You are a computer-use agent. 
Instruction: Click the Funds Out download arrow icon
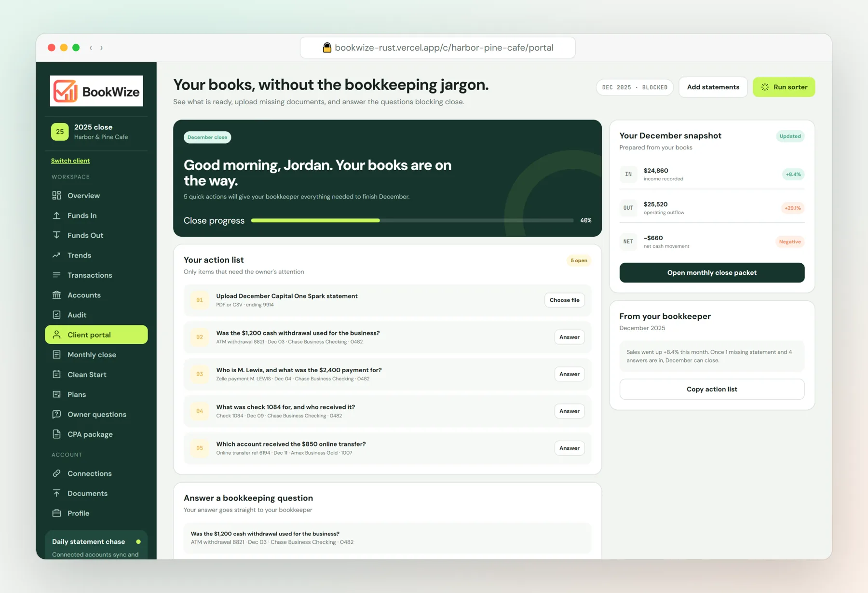[x=56, y=235]
